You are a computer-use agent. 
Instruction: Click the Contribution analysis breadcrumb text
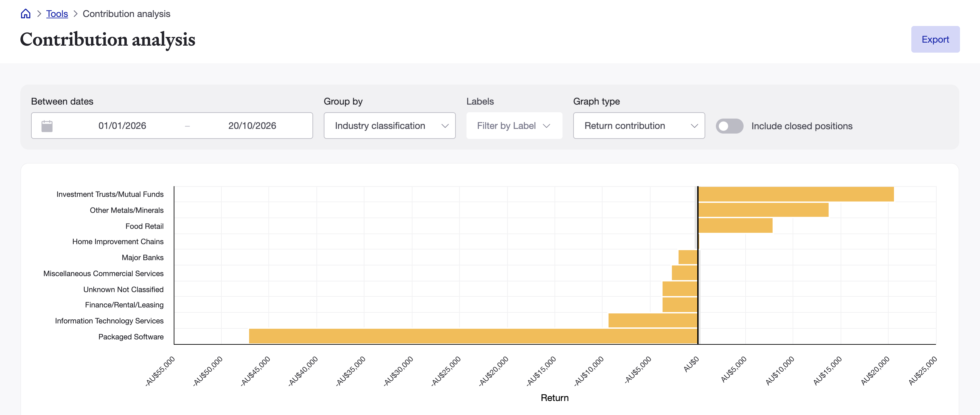126,14
